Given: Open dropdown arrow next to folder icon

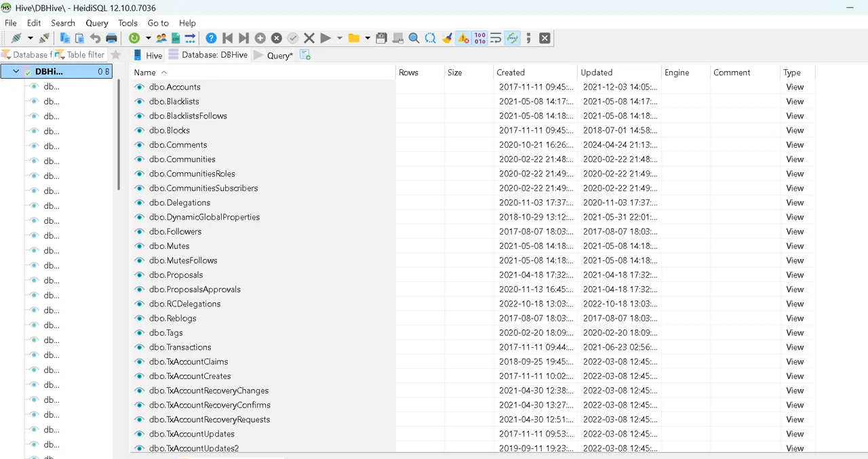Looking at the screenshot, I should tap(368, 38).
